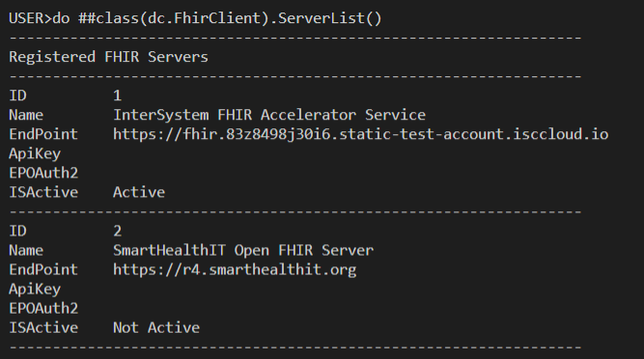Click the 'ApiKey' label of server 1
The image size is (644, 359).
pos(35,153)
